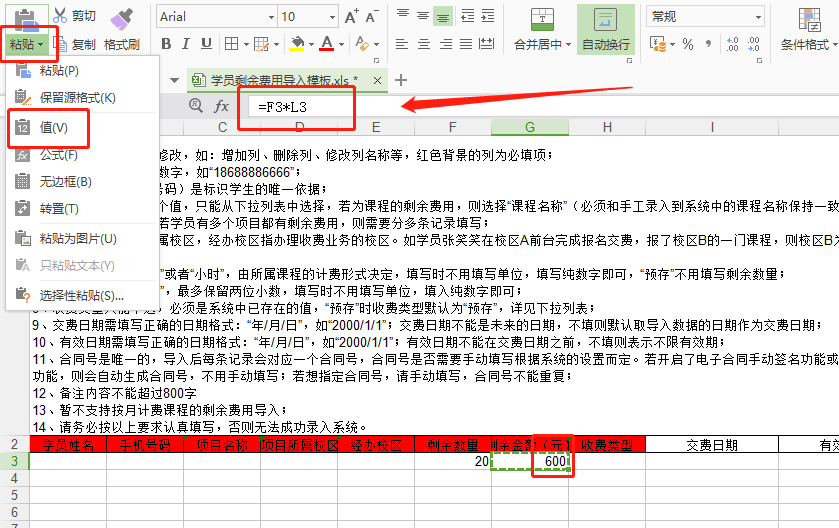
Task: Increase decimal places
Action: [x=732, y=44]
